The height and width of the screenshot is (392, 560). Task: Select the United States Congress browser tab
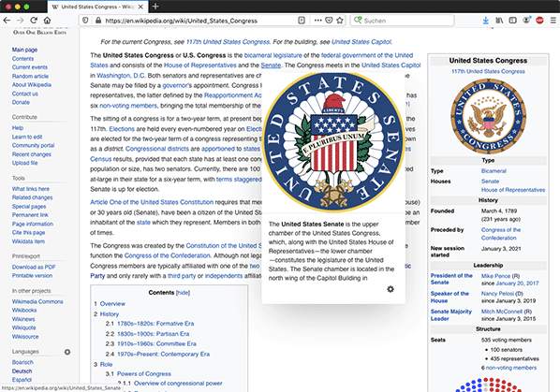pyautogui.click(x=96, y=7)
